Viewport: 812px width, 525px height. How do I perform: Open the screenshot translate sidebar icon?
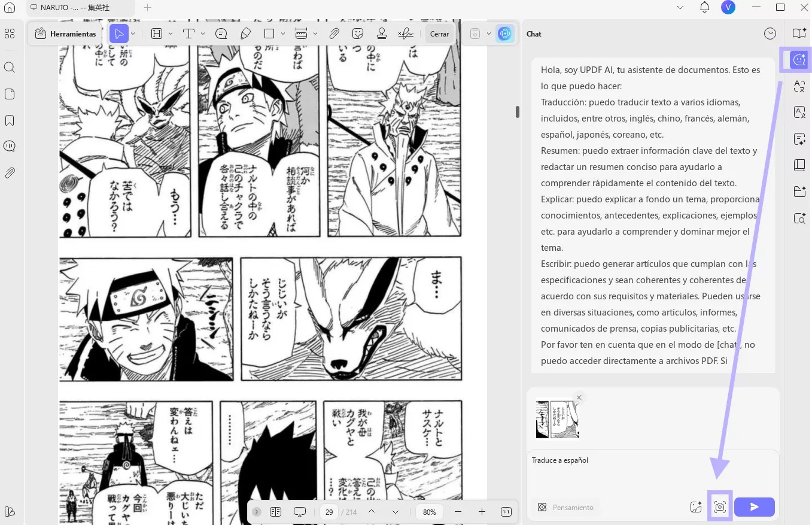pyautogui.click(x=799, y=86)
